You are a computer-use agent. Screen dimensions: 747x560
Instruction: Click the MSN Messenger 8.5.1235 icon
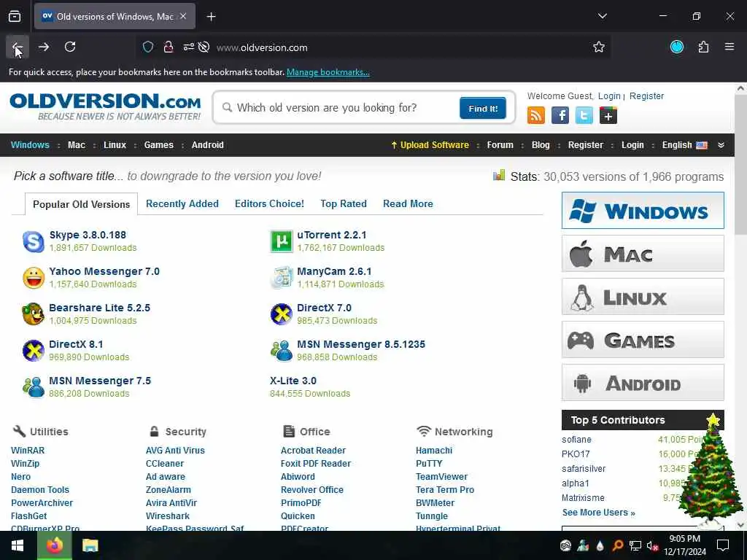click(281, 351)
